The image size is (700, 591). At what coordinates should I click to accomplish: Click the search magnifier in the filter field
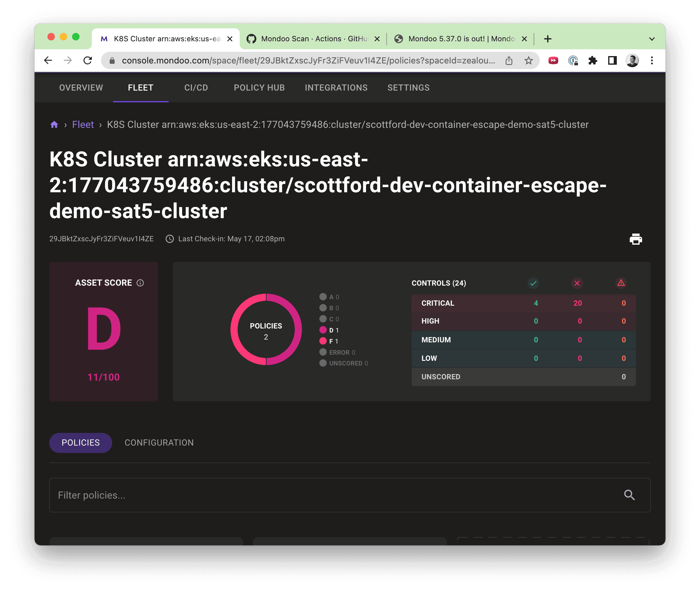[630, 495]
